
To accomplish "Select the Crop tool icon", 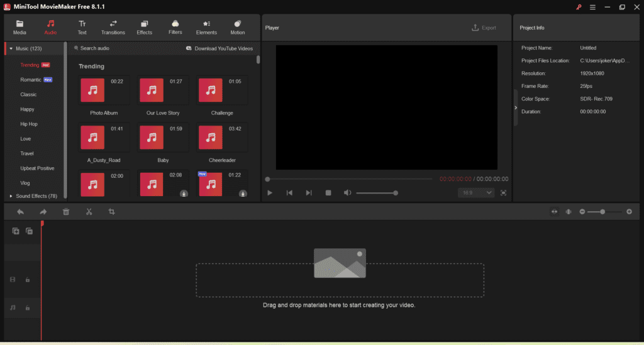I will tap(111, 212).
